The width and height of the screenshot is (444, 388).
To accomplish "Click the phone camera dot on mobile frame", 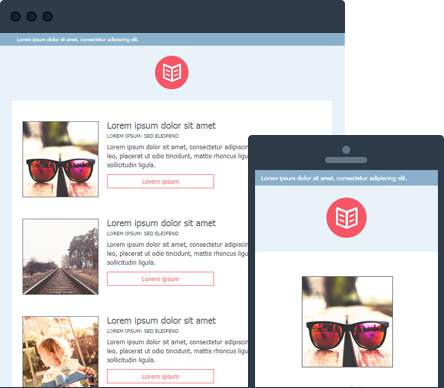I will pyautogui.click(x=346, y=150).
